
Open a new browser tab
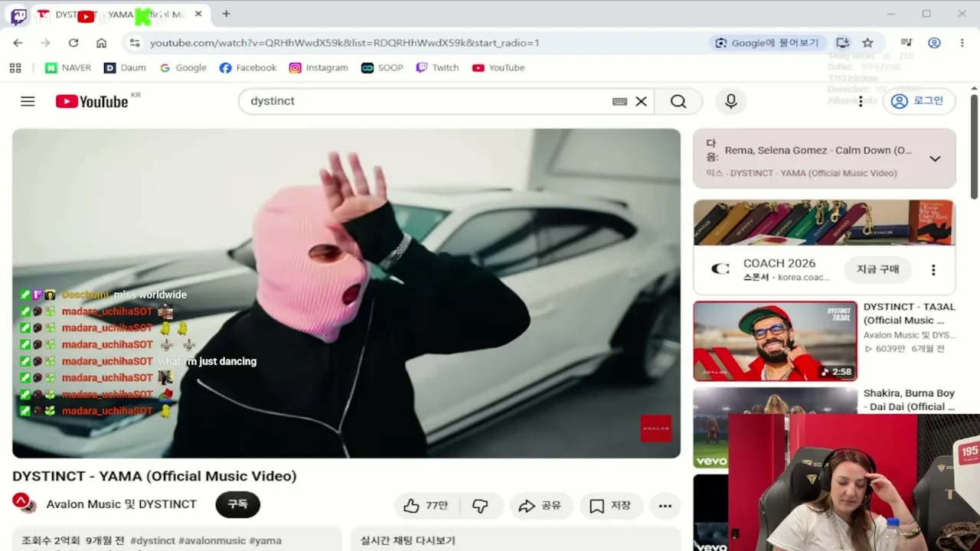click(x=226, y=14)
